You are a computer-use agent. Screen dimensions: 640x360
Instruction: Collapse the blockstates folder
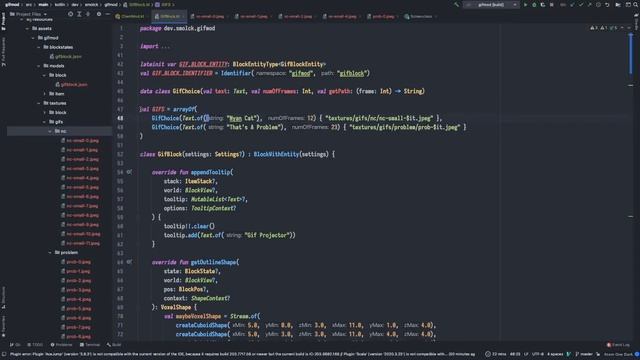point(39,47)
